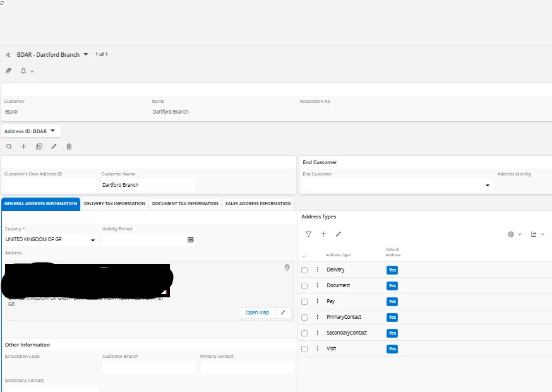Viewport: 552px width, 392px height.
Task: Select the SecondaryContact address type text
Action: click(x=347, y=333)
